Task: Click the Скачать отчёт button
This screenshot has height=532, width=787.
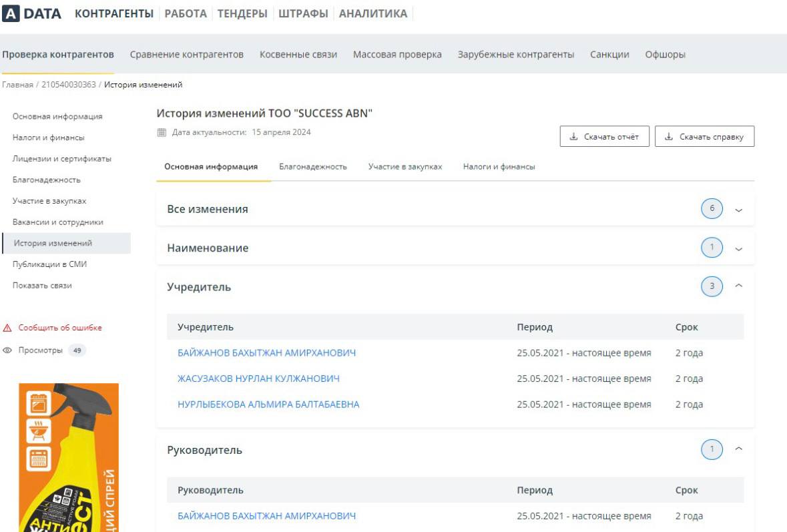Action: pyautogui.click(x=604, y=137)
